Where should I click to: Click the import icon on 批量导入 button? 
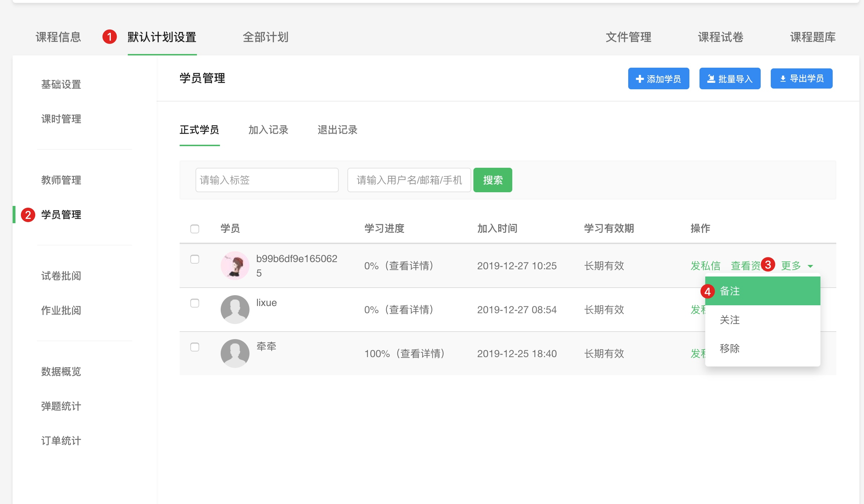pos(711,79)
